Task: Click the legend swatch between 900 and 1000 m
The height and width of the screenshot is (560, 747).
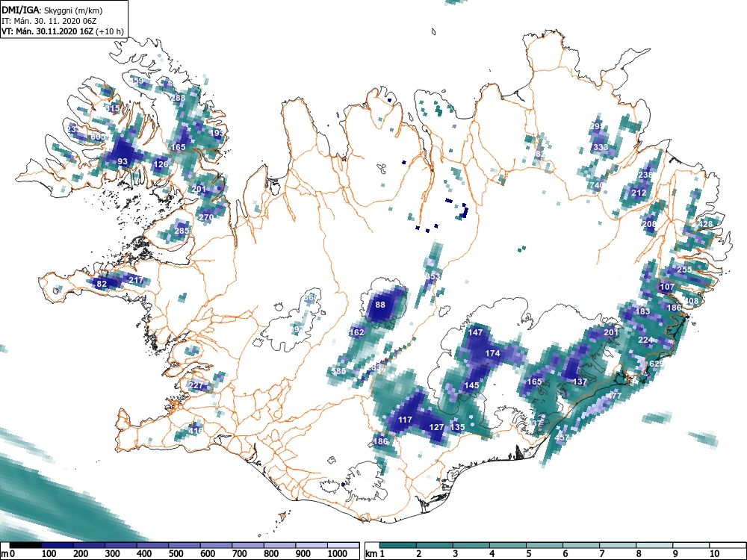Action: click(x=311, y=545)
